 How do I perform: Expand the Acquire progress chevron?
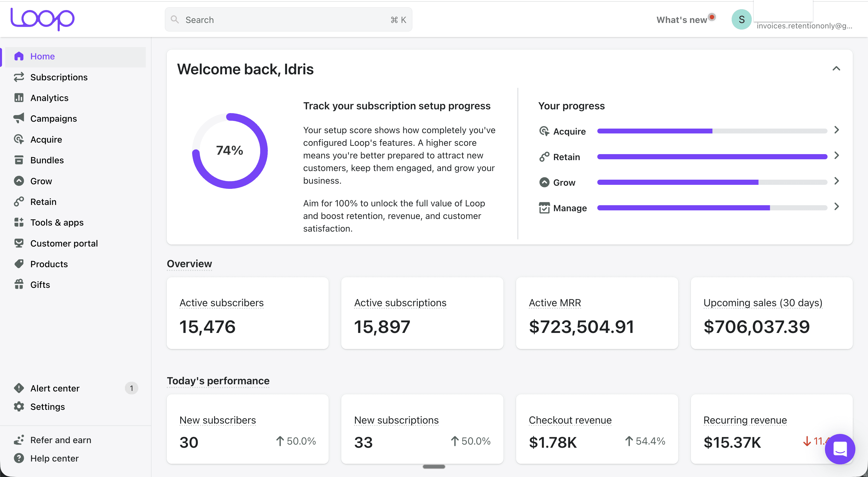[x=836, y=130]
